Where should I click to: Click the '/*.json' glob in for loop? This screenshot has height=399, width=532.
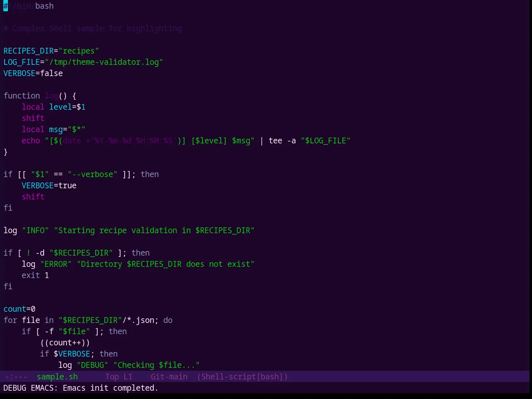pyautogui.click(x=138, y=320)
